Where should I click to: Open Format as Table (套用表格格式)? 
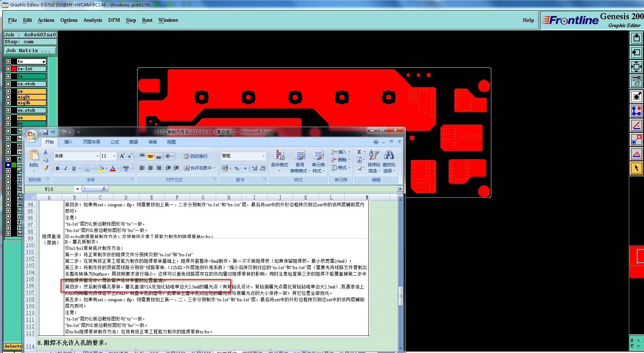[x=300, y=161]
